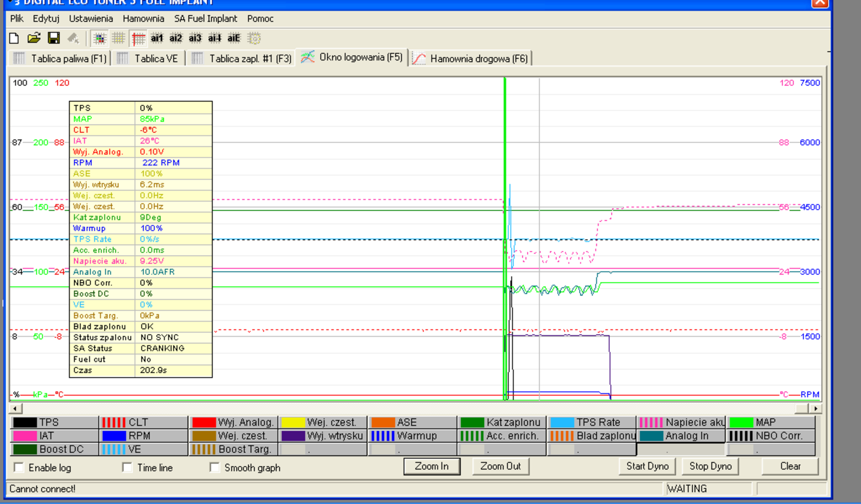Close the window with the red X

tap(819, 3)
